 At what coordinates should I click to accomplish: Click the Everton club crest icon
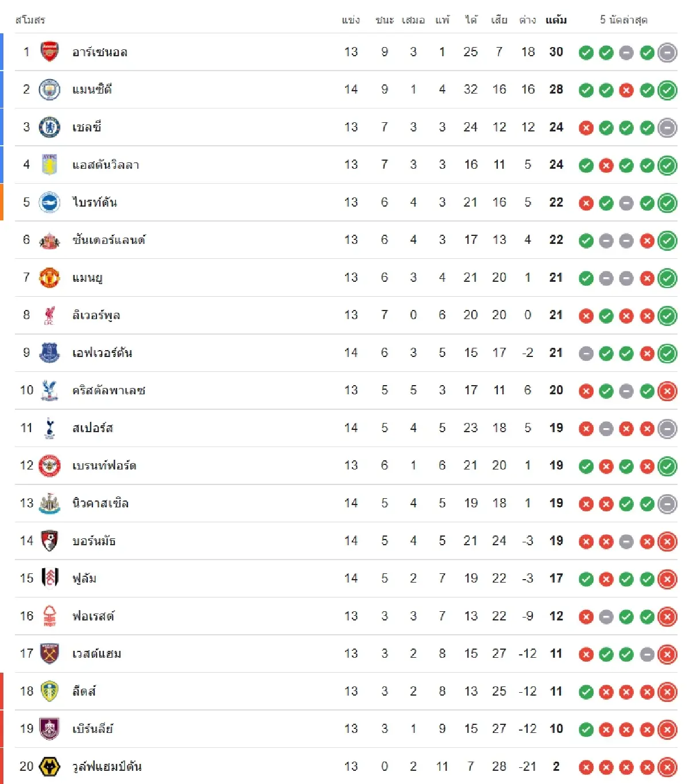point(49,353)
